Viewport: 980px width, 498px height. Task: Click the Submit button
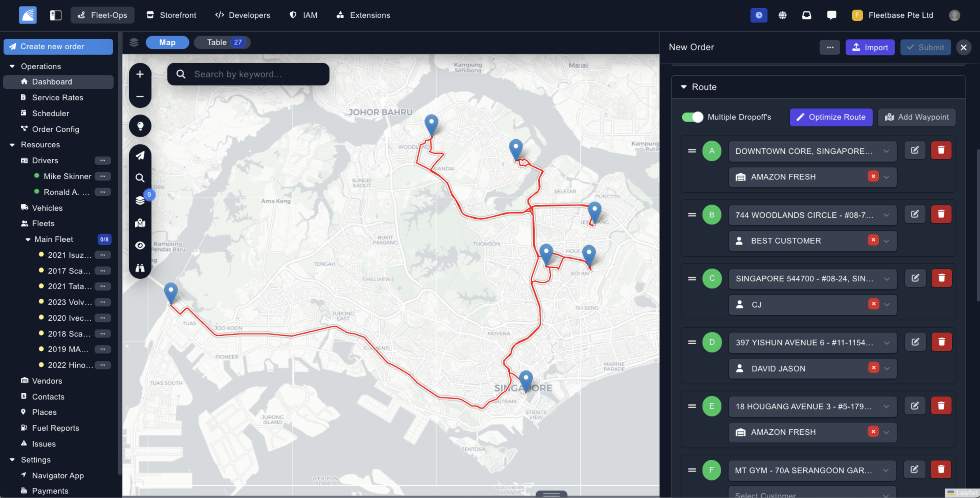pyautogui.click(x=925, y=47)
